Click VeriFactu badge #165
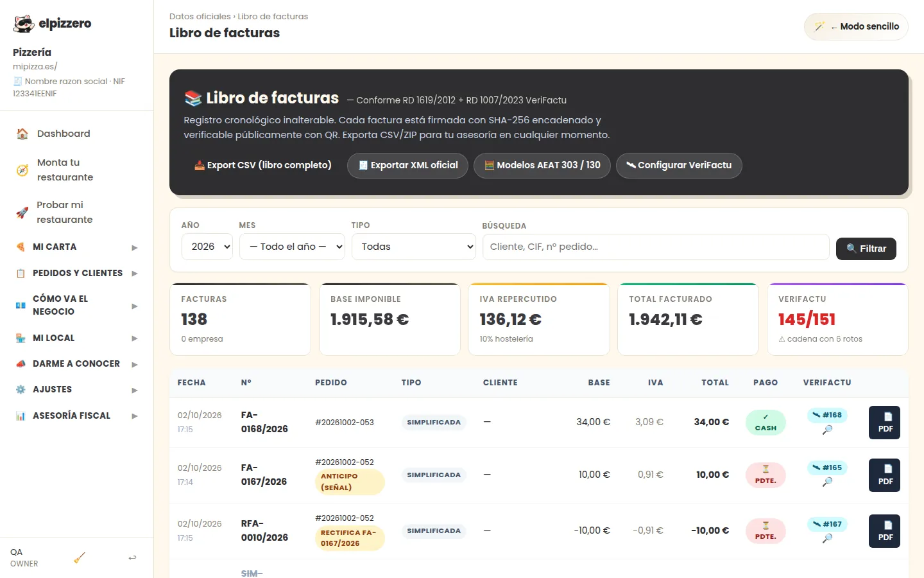The image size is (924, 578). [x=827, y=468]
